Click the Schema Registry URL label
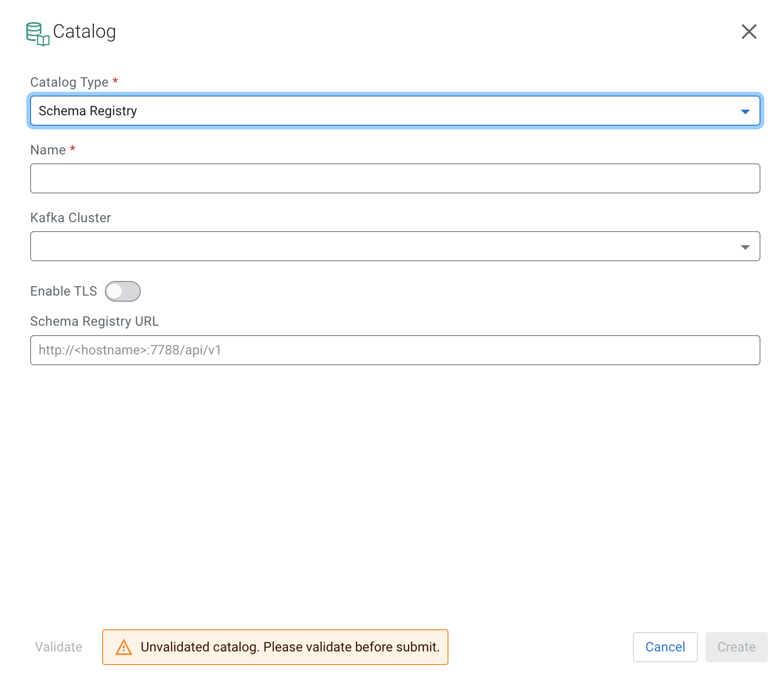This screenshot has width=784, height=674. point(95,321)
